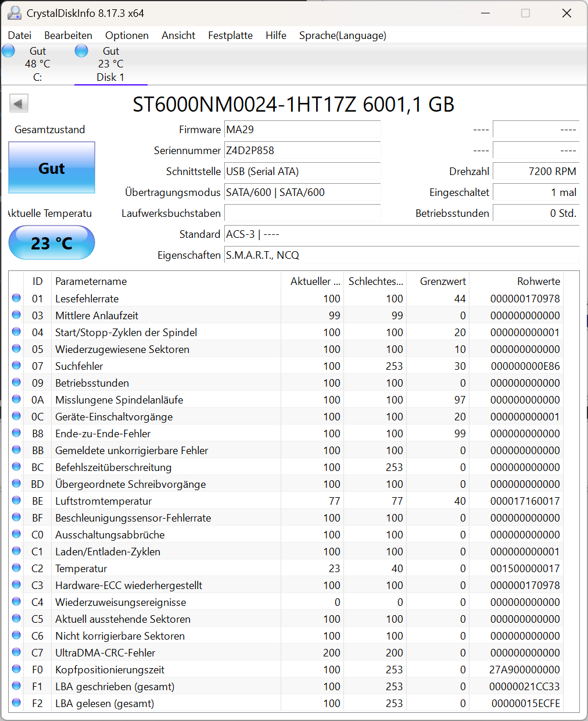This screenshot has height=721, width=588.
Task: Select the Disk 1 tab at 23 °C
Action: 110,64
